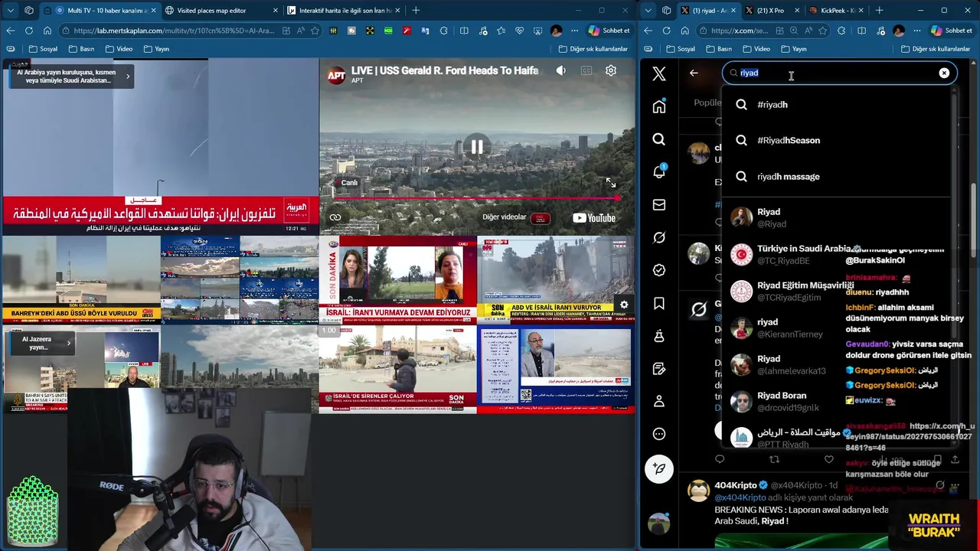
Task: Pause the APT live video
Action: pos(476,147)
